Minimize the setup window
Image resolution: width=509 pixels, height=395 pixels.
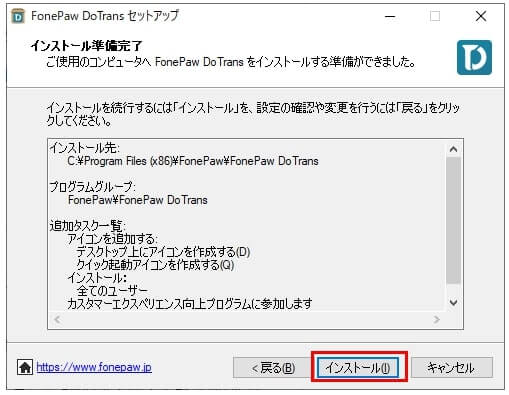pyautogui.click(x=390, y=16)
